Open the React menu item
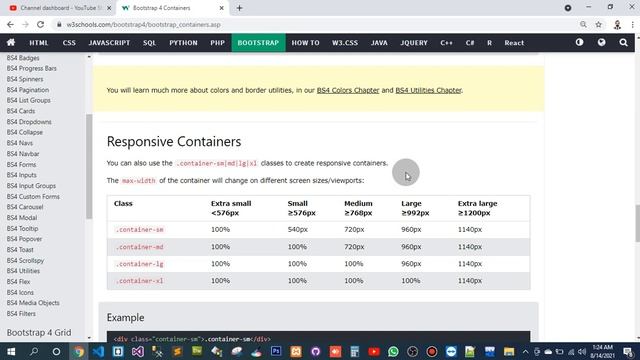This screenshot has height=360, width=640. pyautogui.click(x=514, y=42)
